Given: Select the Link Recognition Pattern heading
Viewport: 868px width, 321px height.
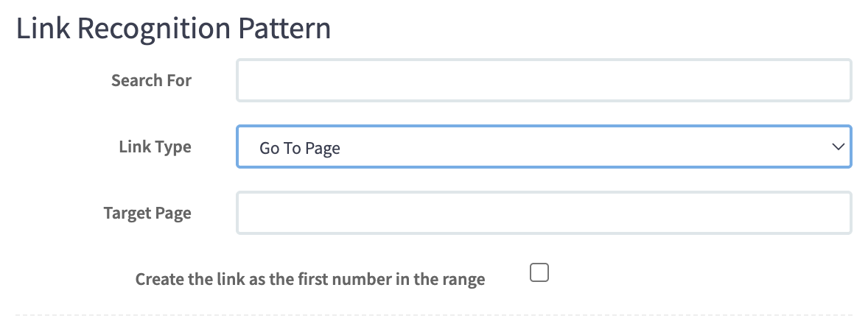Looking at the screenshot, I should (x=173, y=29).
